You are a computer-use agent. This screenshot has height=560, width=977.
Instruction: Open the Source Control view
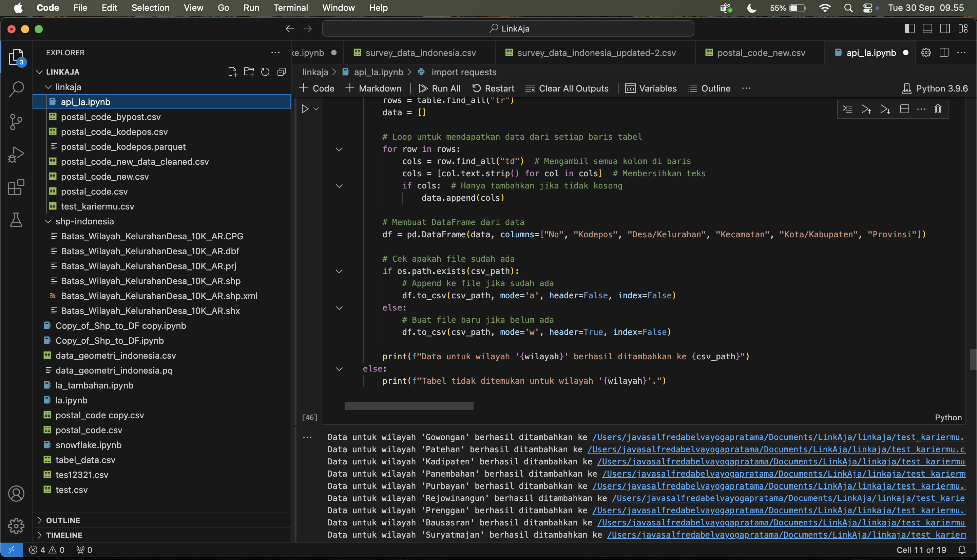pos(16,122)
